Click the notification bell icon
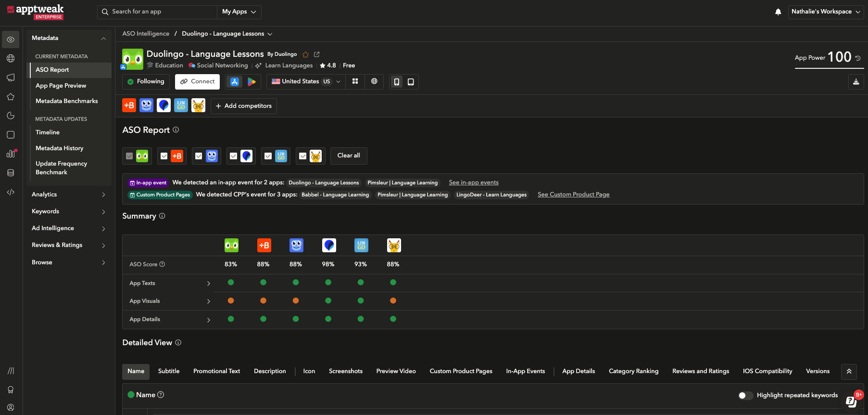Viewport: 868px width, 415px height. pos(778,12)
